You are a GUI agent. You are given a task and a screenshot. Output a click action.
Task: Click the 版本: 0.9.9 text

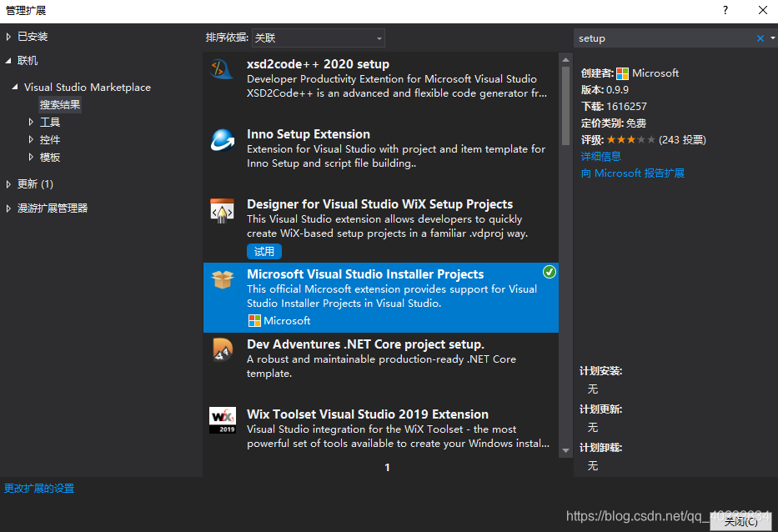click(605, 90)
